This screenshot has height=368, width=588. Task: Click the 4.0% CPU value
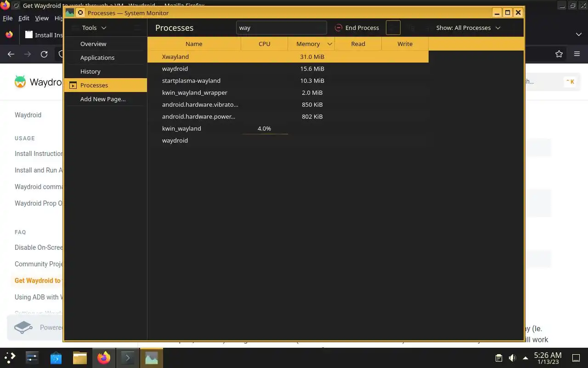[x=264, y=128]
